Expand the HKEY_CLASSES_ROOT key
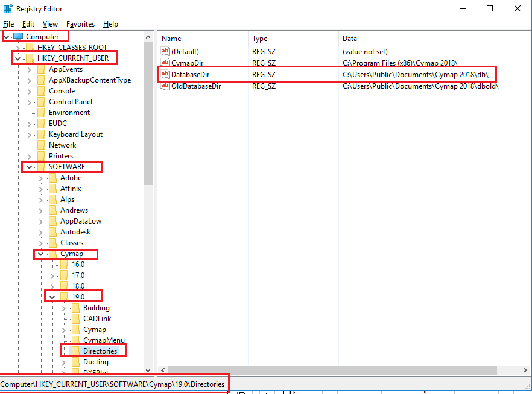Screen dimensions: 532x394 (18, 48)
